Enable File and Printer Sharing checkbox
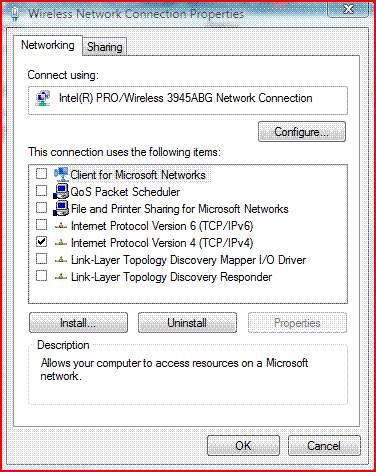 coord(42,208)
